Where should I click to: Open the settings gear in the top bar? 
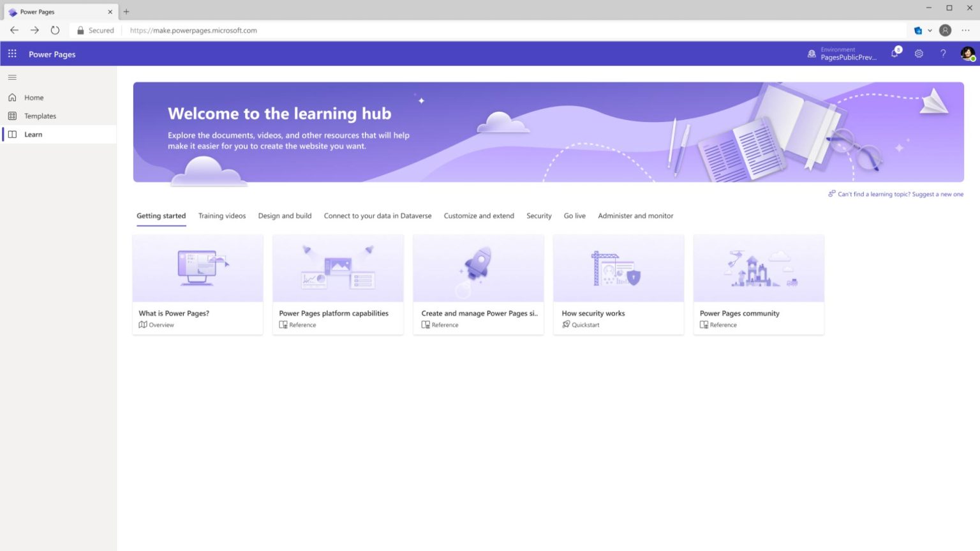coord(919,54)
